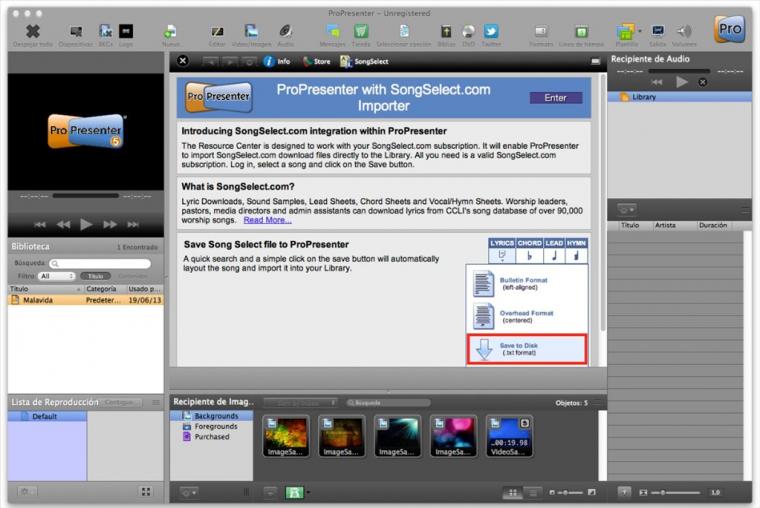Click the Tienda store toolbar icon
The width and height of the screenshot is (760, 508).
tap(361, 31)
